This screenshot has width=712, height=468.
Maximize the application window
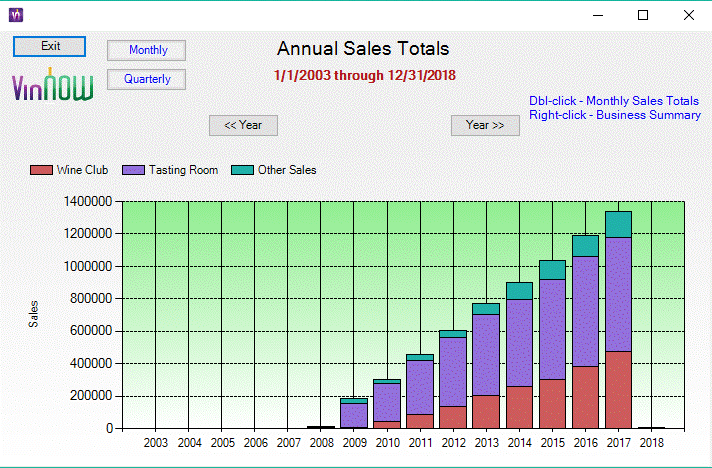(643, 15)
